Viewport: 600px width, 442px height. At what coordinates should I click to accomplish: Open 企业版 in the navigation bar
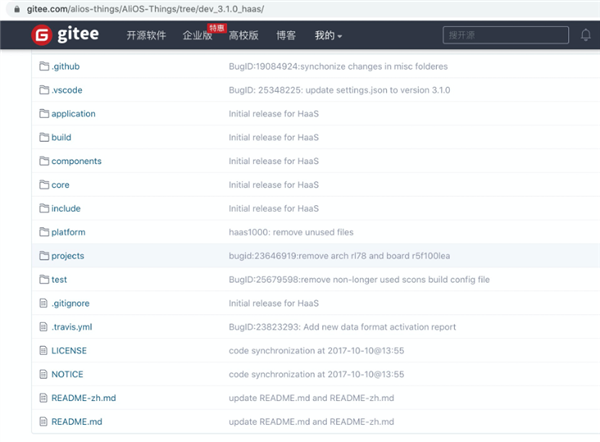(199, 35)
